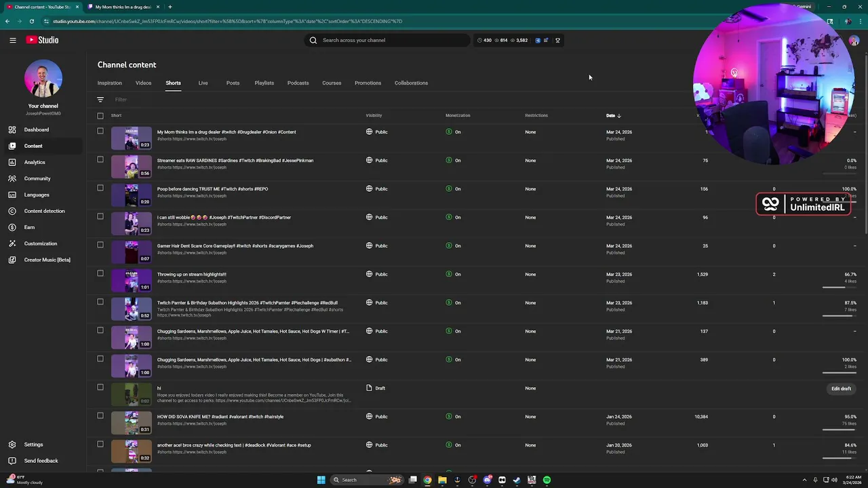
Task: Switch to the Videos tab
Action: 143,83
